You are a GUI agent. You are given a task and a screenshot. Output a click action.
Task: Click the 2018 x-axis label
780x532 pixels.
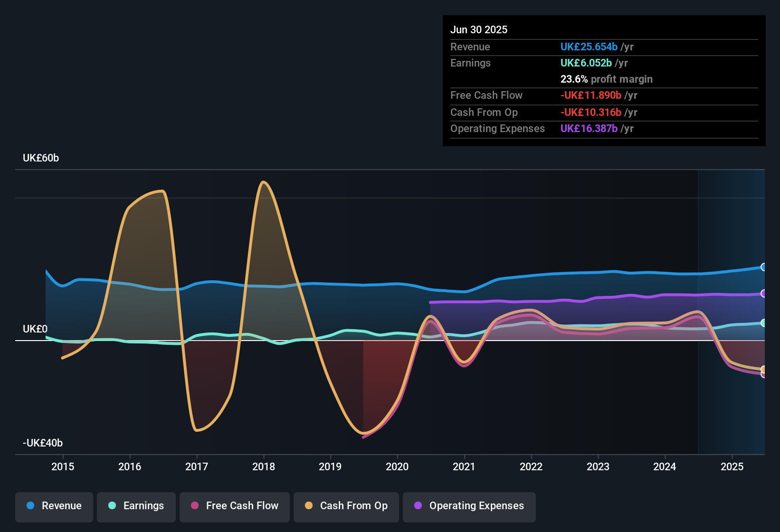[x=264, y=466]
